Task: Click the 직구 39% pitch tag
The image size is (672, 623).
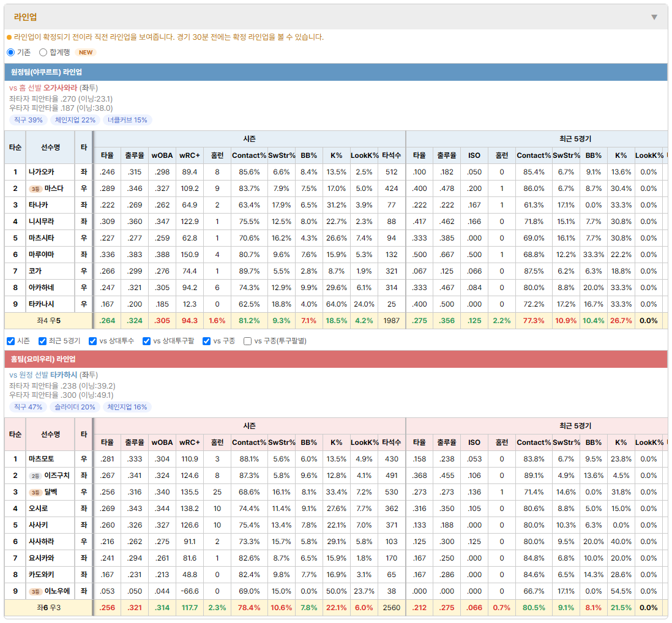Action: pos(28,120)
